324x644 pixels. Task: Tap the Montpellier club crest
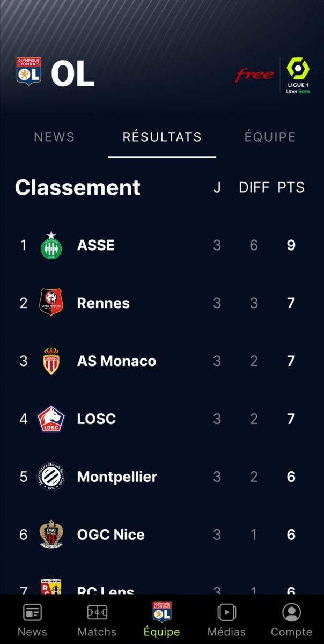point(51,477)
